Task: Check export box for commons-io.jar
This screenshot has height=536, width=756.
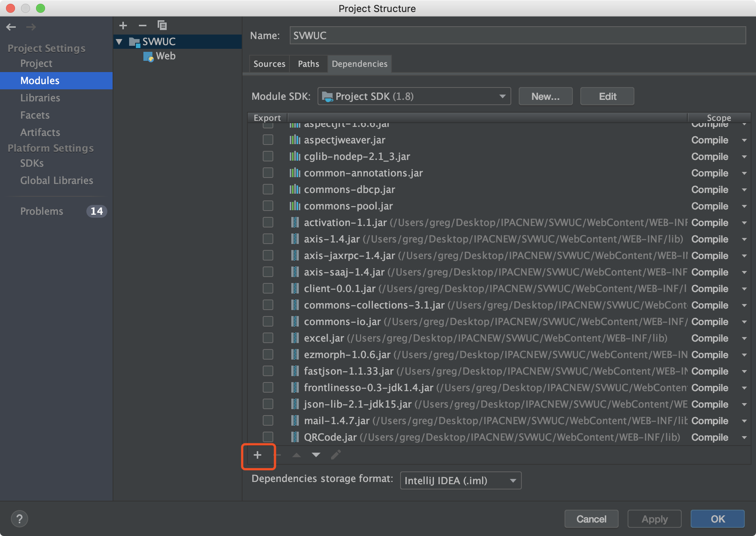Action: pyautogui.click(x=268, y=322)
